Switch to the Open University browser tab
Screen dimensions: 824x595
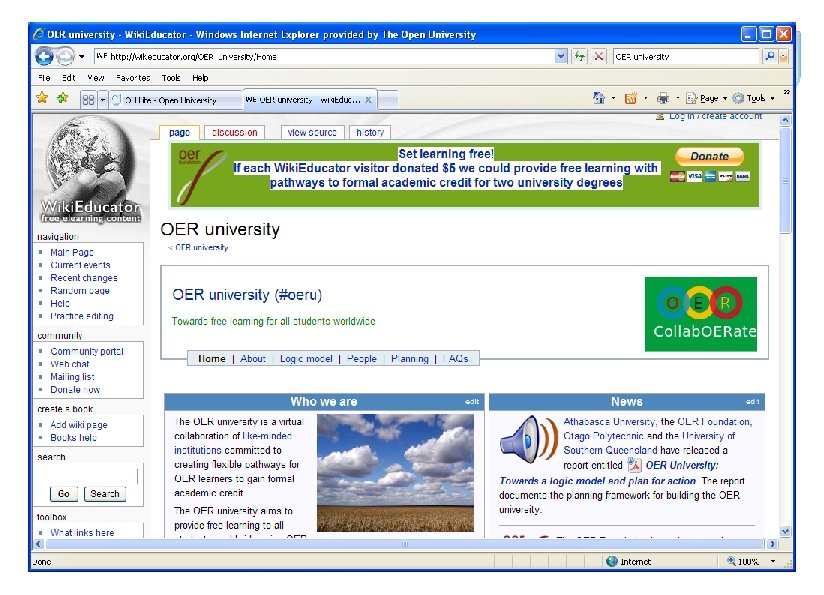click(176, 100)
